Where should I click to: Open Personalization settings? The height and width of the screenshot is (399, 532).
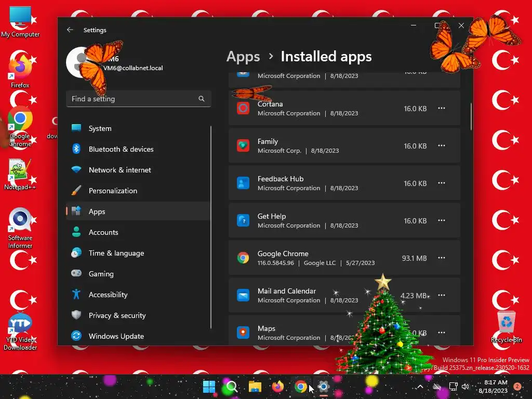(138, 191)
